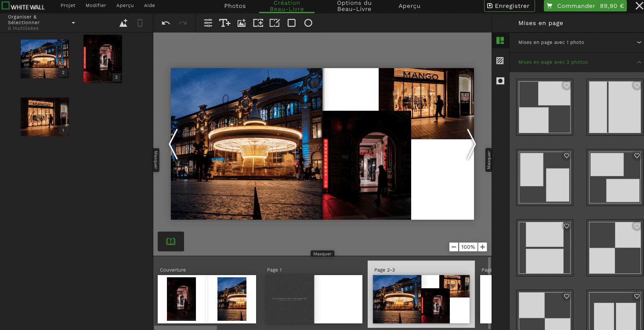Open the Couverture page thumbnail
644x330 pixels.
coord(207,299)
